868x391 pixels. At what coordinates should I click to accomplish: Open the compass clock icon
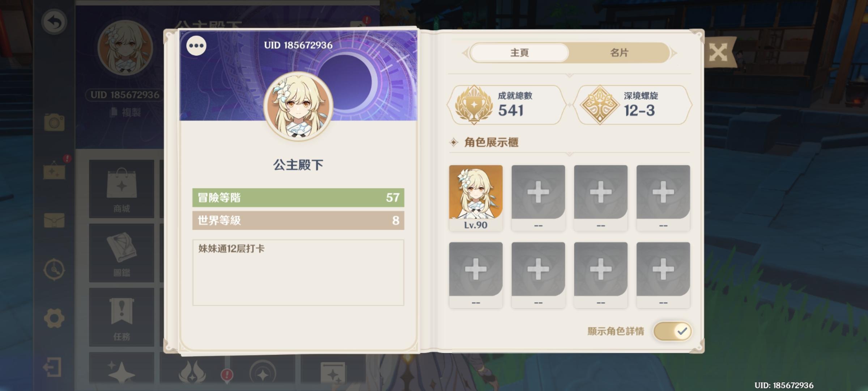54,269
